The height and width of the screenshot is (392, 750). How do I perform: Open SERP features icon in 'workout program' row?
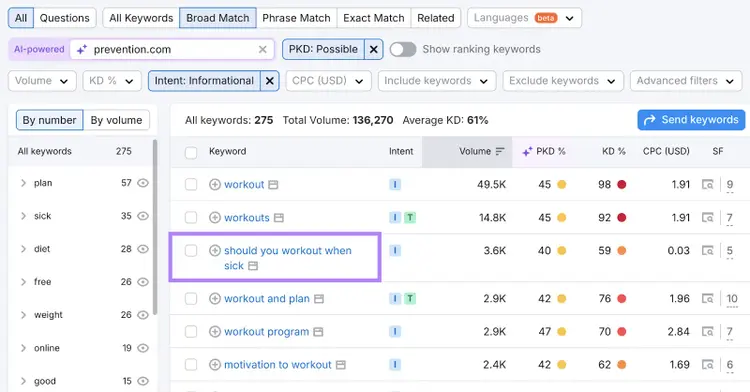707,332
